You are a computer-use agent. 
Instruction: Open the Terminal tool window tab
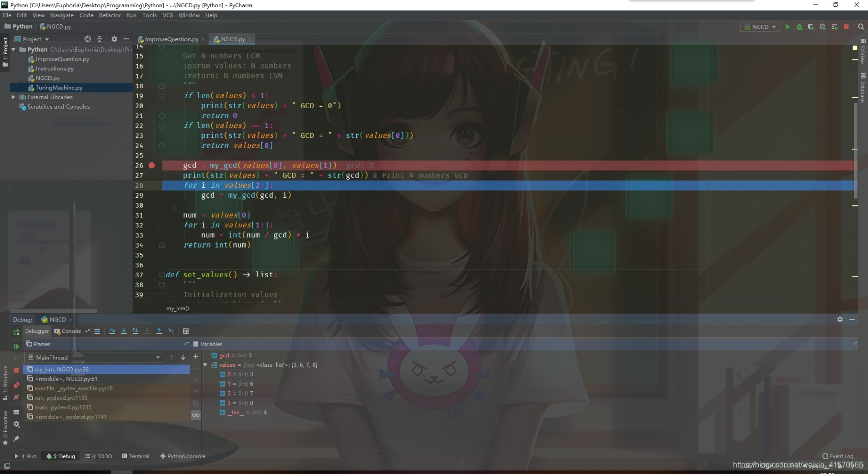136,456
